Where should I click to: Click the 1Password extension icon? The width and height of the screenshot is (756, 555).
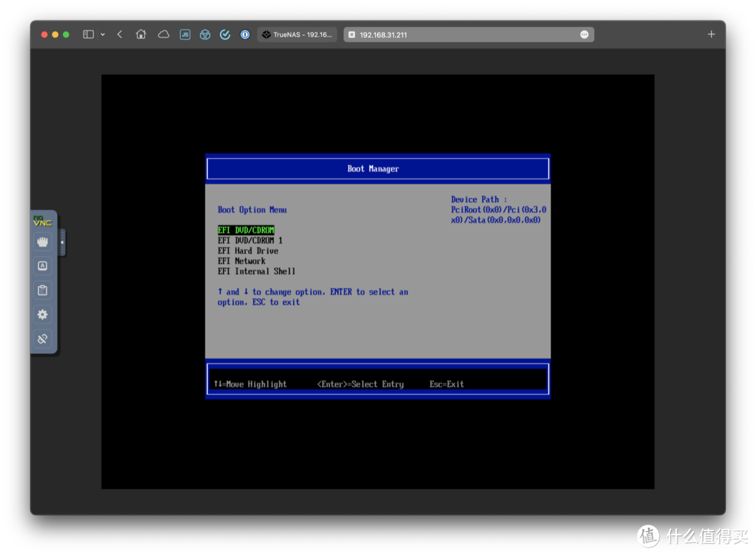click(x=245, y=34)
